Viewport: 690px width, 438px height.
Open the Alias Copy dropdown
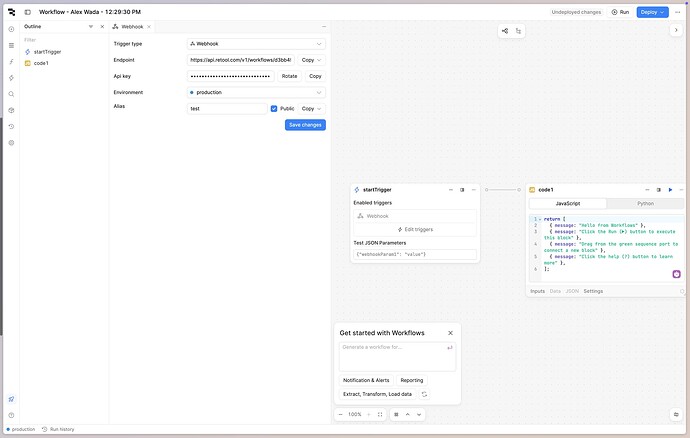312,109
